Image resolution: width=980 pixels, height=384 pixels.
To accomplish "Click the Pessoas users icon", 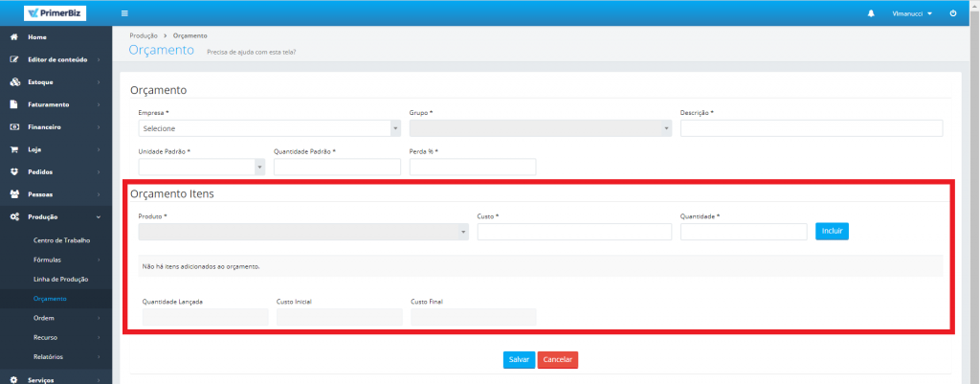I will [x=14, y=194].
